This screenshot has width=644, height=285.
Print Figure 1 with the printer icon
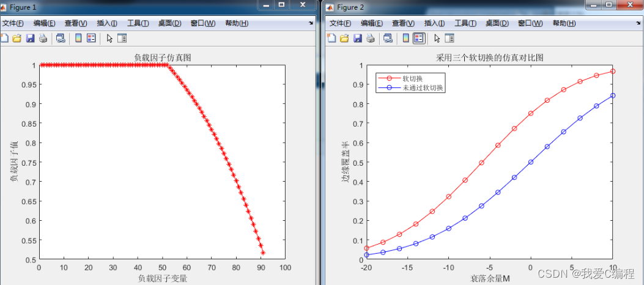43,39
